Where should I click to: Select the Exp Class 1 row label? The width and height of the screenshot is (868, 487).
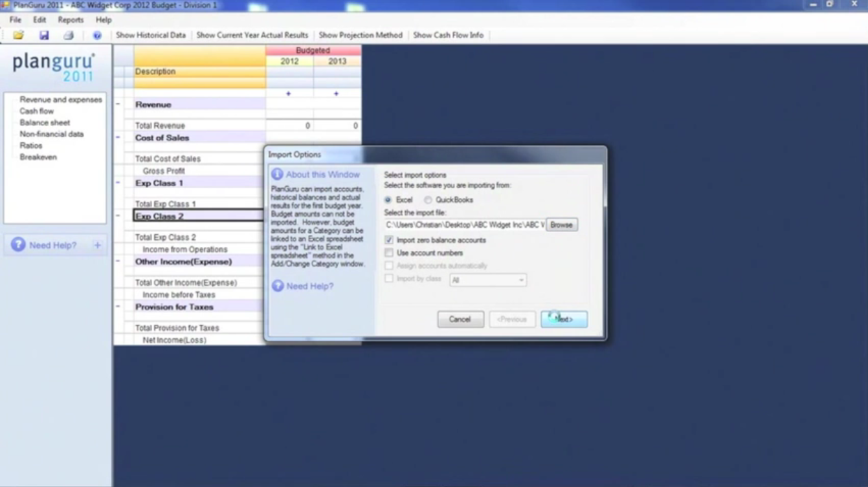pyautogui.click(x=159, y=183)
